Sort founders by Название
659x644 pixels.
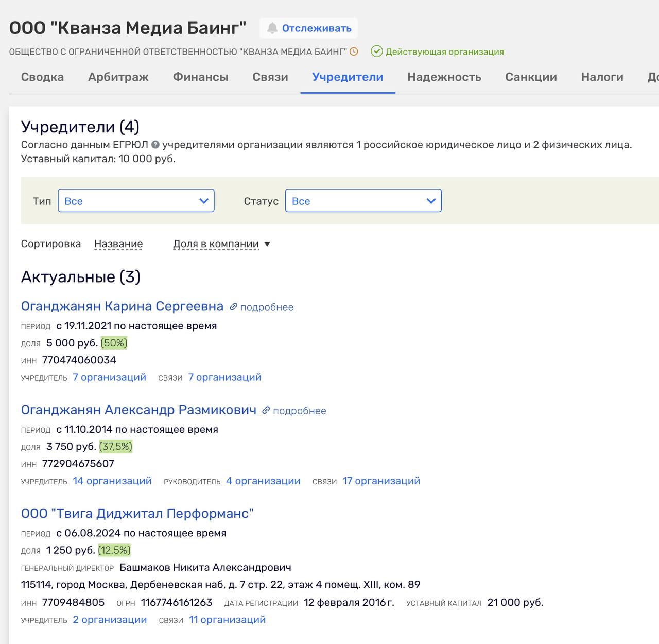[x=118, y=244]
